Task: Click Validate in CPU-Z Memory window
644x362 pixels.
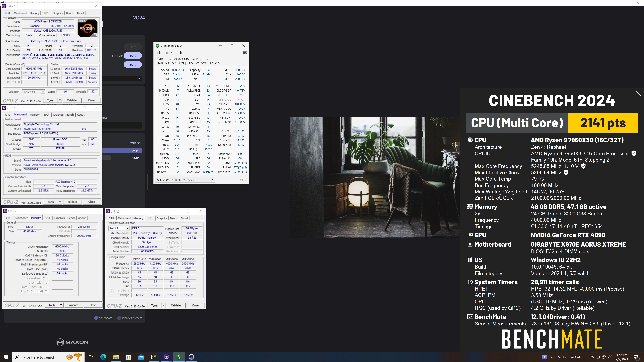Action: coord(73,305)
